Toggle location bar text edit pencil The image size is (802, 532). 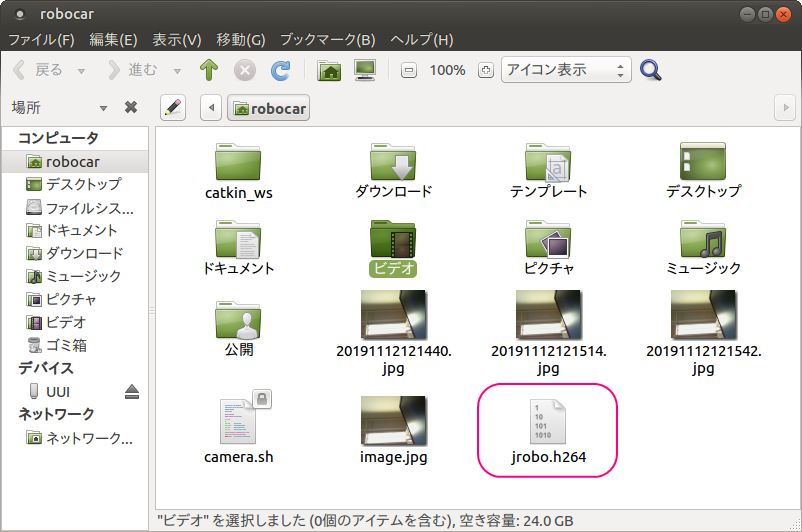click(x=173, y=107)
